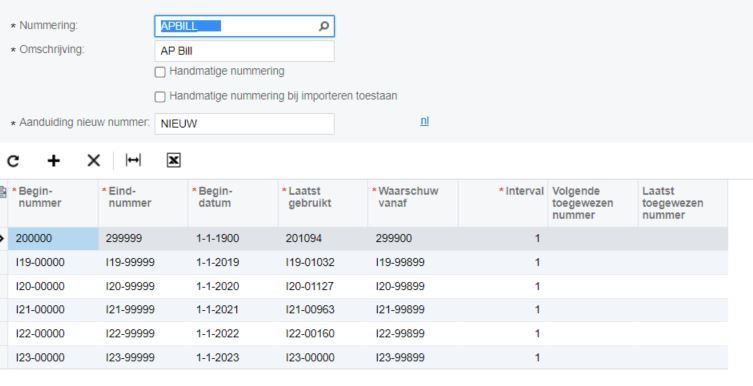
Task: Open the notes and files icon in the grid header
Action: point(3,193)
